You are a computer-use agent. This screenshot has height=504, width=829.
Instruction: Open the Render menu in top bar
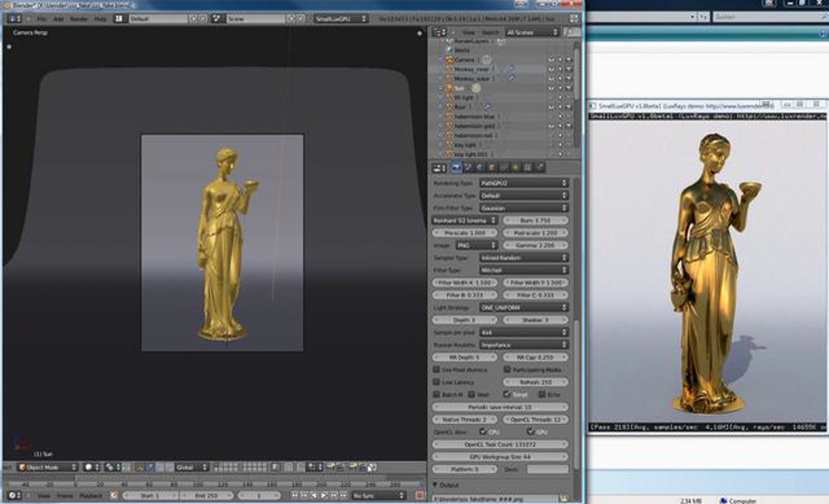79,19
